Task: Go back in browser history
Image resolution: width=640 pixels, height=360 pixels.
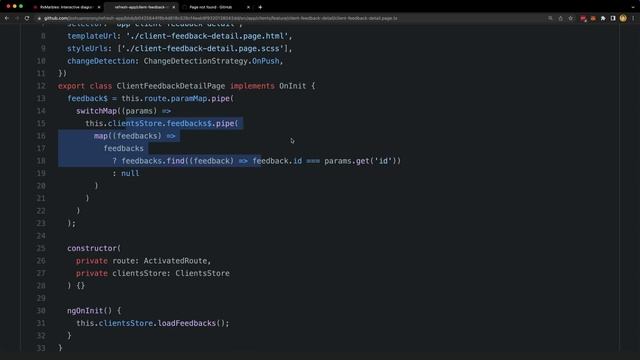Action: [7, 18]
